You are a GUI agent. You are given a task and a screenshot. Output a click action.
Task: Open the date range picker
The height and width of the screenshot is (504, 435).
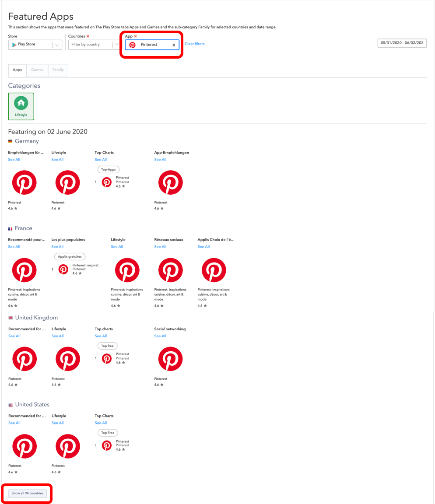pyautogui.click(x=402, y=43)
